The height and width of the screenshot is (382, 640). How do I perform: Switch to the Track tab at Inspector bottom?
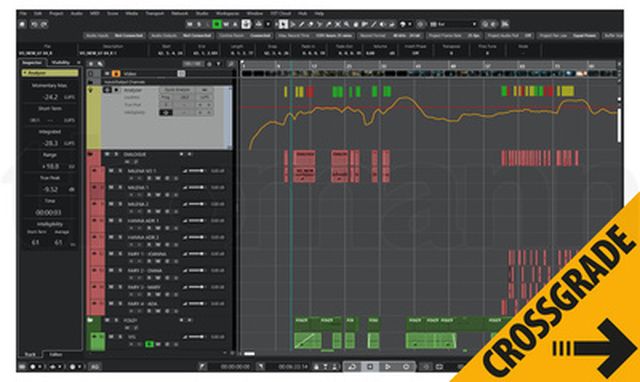(31, 355)
